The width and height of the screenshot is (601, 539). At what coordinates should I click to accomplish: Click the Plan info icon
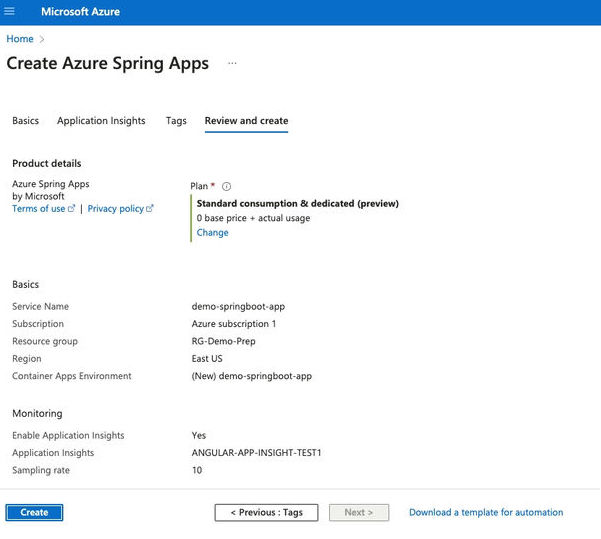click(x=227, y=186)
